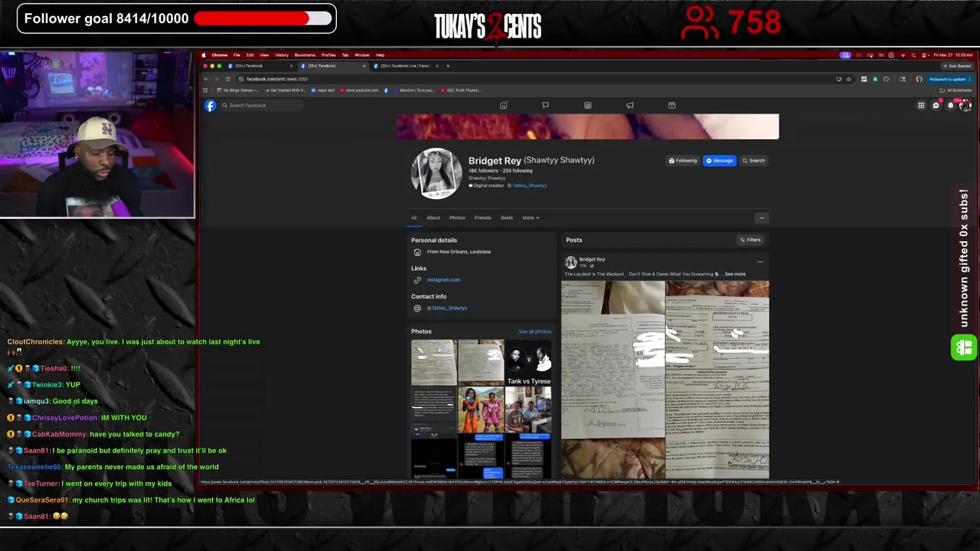Click the green icon on stream overlay right edge
The height and width of the screenshot is (551, 980).
(x=964, y=347)
